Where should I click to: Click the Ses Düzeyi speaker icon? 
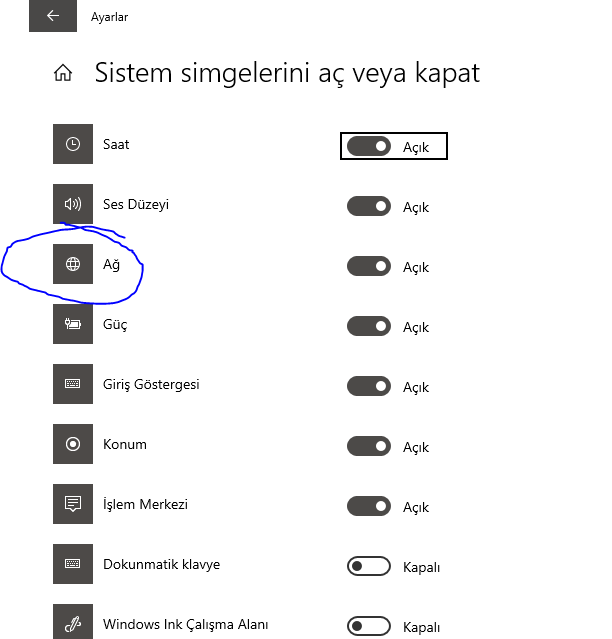[x=72, y=205]
